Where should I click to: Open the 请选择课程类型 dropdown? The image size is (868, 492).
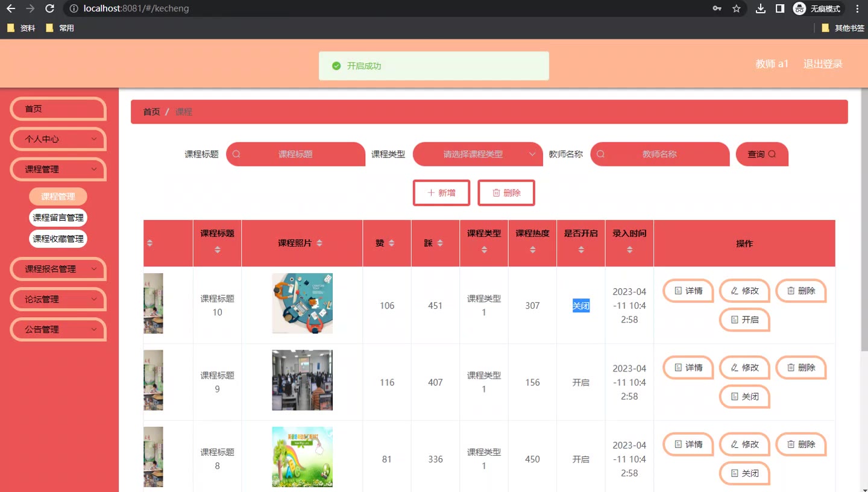[x=477, y=154]
